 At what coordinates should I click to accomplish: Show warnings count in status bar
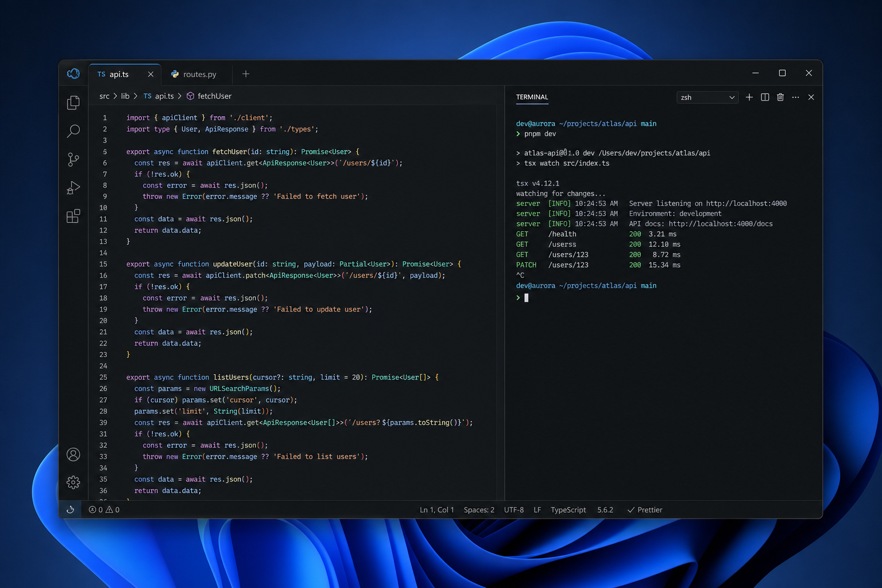113,510
